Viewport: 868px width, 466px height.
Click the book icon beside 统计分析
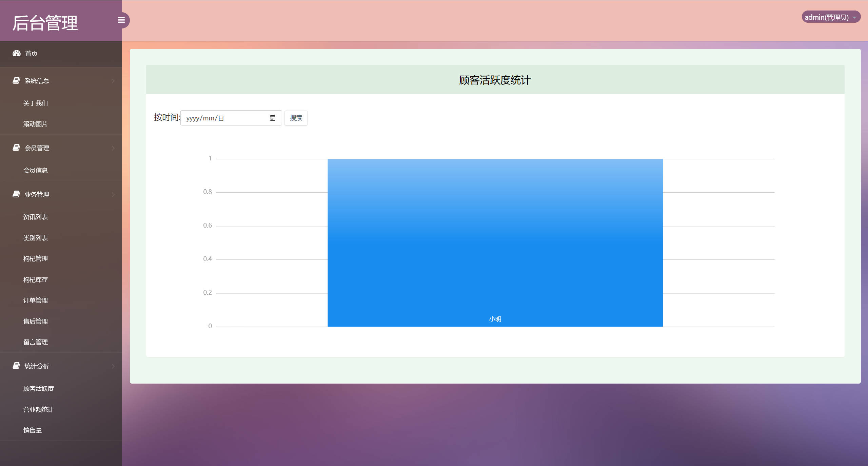pos(16,366)
